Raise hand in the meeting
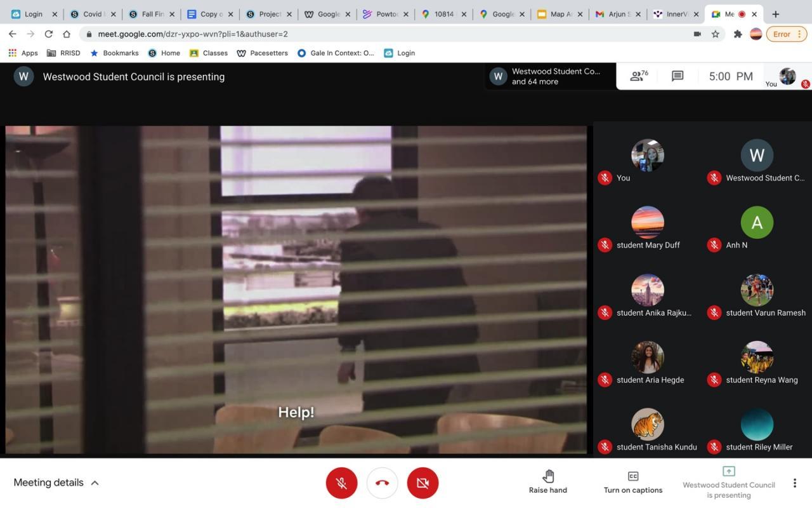This screenshot has width=812, height=508. pos(548,483)
